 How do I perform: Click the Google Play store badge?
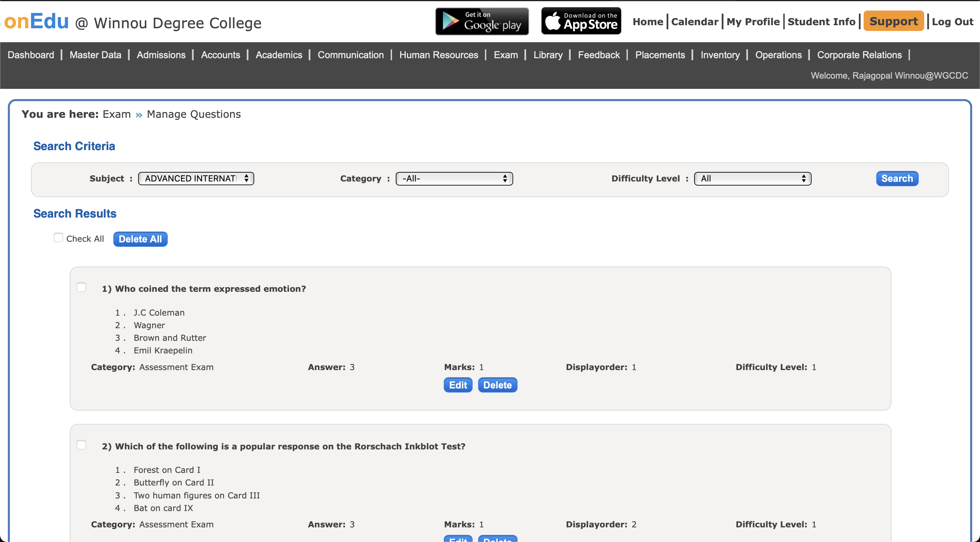(x=481, y=21)
